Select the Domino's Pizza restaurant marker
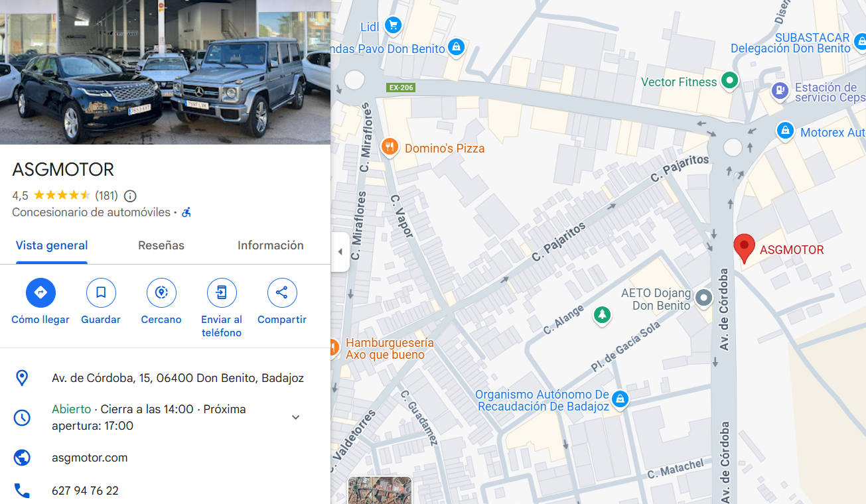The image size is (866, 504). point(390,147)
